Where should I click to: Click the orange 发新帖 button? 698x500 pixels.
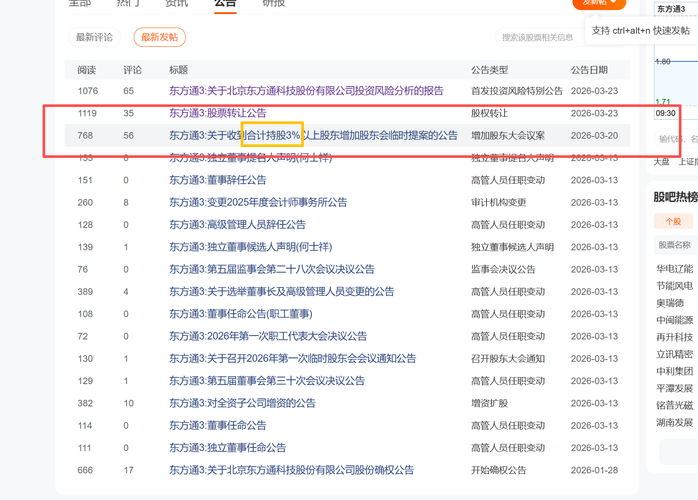pos(599,3)
